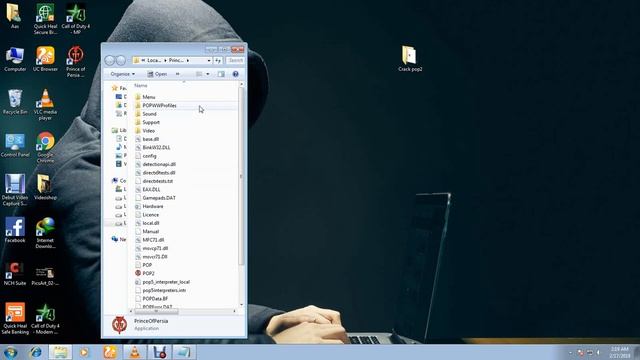Viewport: 640px width, 360px height.
Task: Go forward in Explorer navigation
Action: [120, 60]
